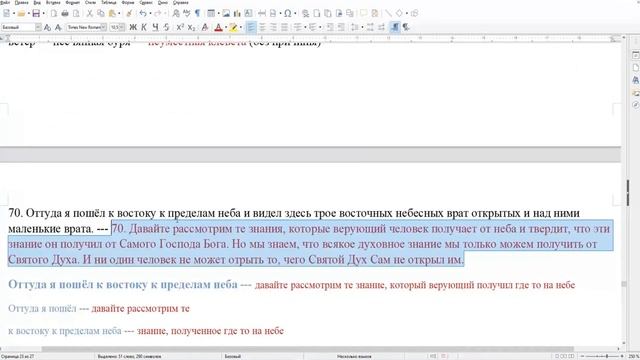Apply yellow highlighting color

(233, 27)
